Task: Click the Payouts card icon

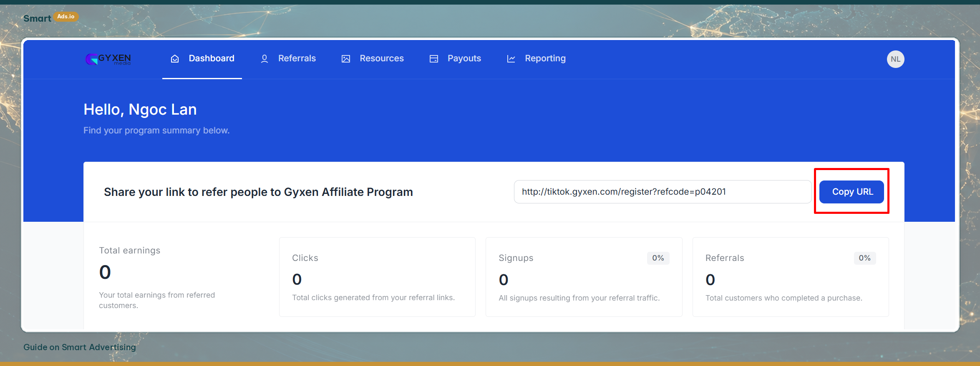Action: coord(434,59)
